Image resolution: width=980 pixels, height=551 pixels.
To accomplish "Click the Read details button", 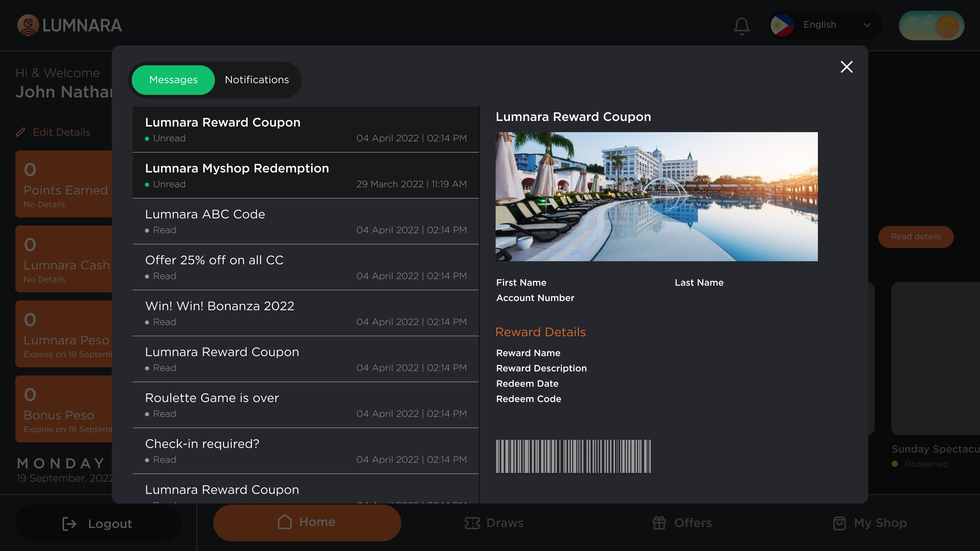I will coord(916,236).
